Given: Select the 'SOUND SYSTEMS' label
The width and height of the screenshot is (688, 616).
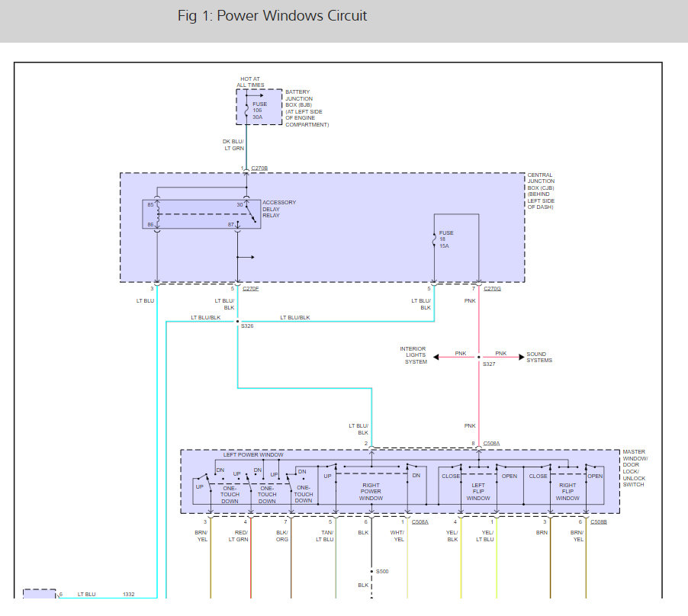Looking at the screenshot, I should [539, 357].
